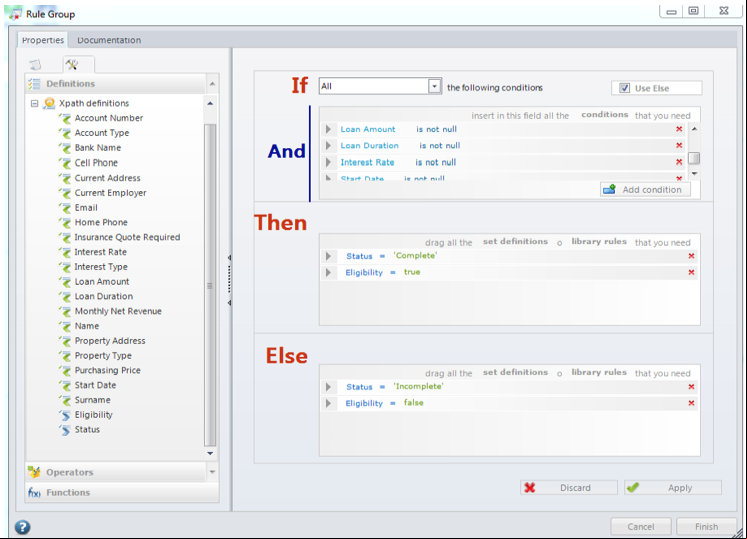The height and width of the screenshot is (539, 747).
Task: Click the Eligibility blue definition icon
Action: [x=65, y=415]
